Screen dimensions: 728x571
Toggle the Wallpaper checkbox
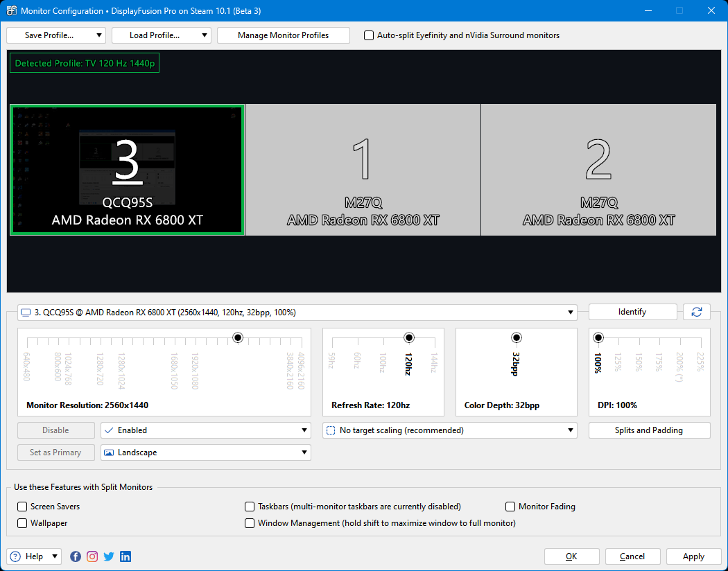pos(22,523)
